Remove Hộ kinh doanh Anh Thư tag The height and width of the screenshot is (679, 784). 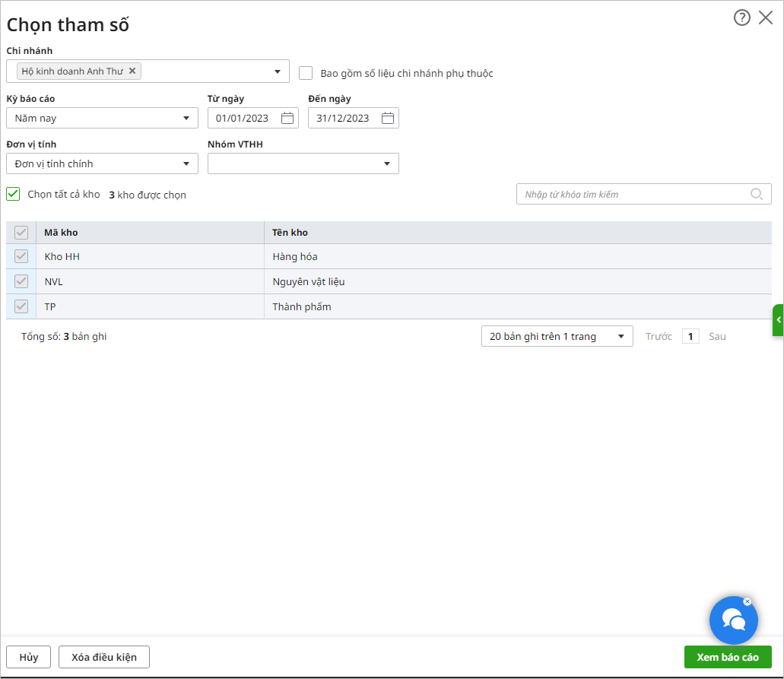(x=132, y=71)
